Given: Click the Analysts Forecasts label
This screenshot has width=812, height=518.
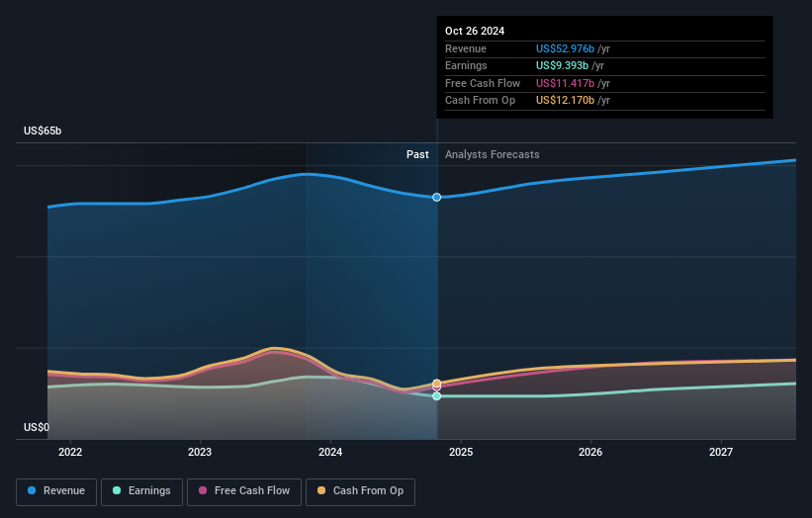Looking at the screenshot, I should click(x=492, y=155).
